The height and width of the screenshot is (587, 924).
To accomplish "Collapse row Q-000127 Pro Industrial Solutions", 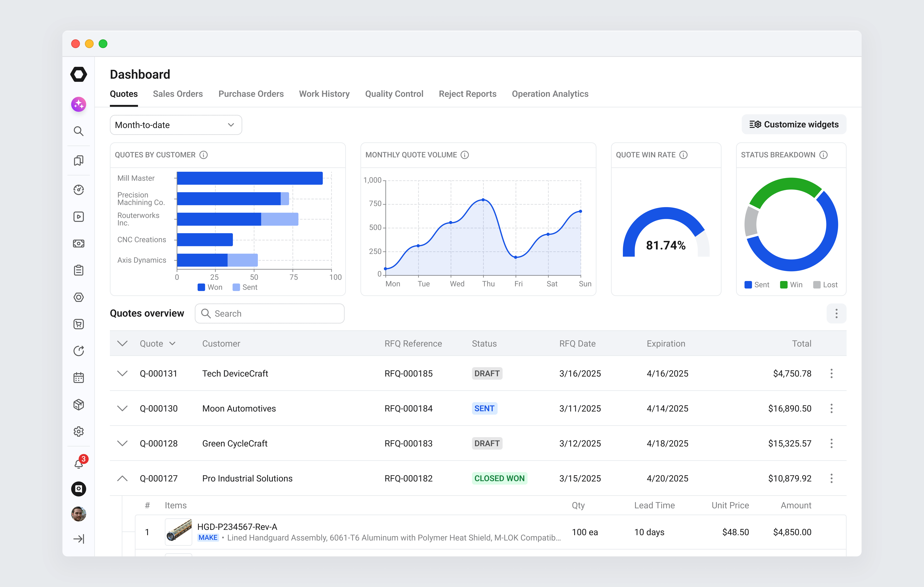I will tap(122, 478).
